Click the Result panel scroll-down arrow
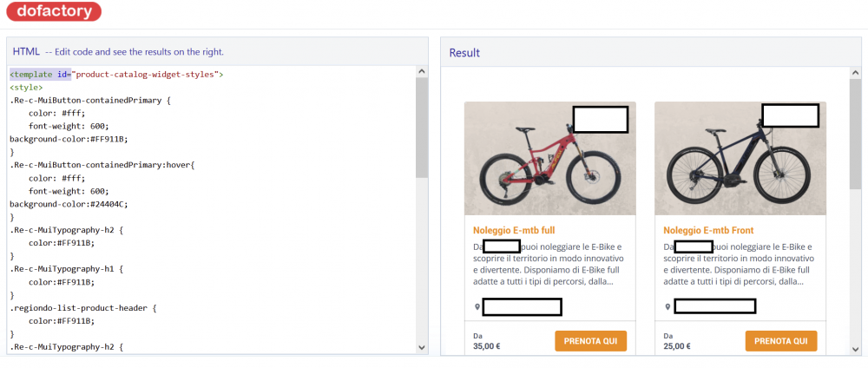868x368 pixels. pos(855,347)
